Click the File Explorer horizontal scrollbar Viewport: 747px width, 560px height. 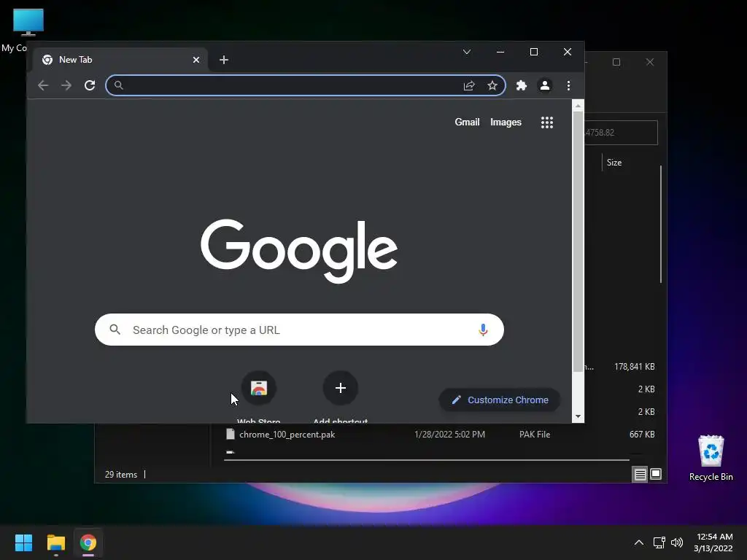point(426,460)
